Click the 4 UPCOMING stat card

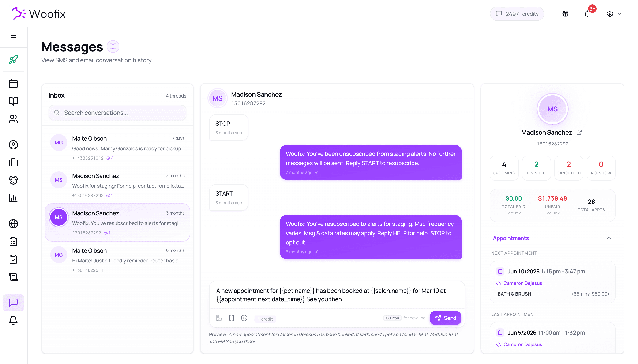[504, 168]
